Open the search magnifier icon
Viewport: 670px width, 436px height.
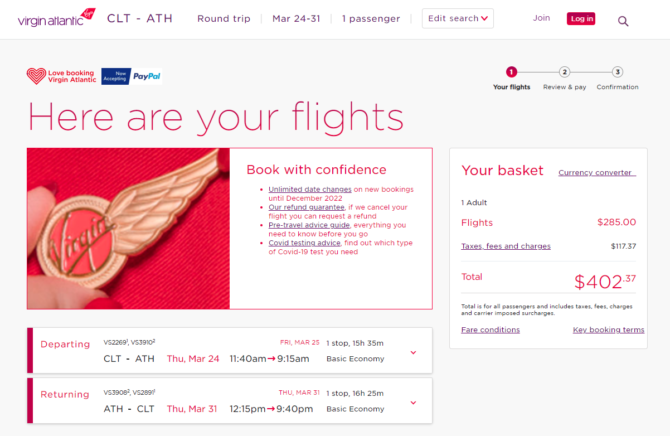623,21
